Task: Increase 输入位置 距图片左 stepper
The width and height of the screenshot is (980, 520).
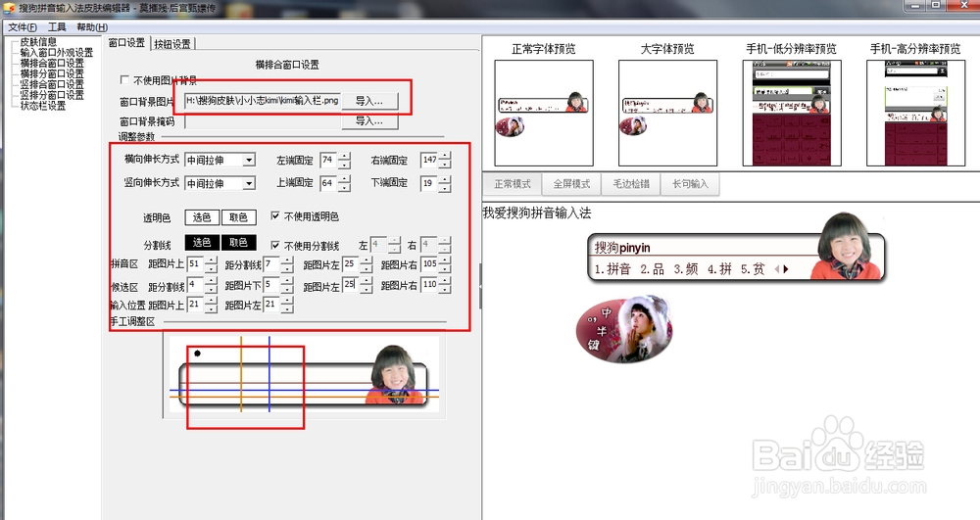Action: pyautogui.click(x=287, y=302)
